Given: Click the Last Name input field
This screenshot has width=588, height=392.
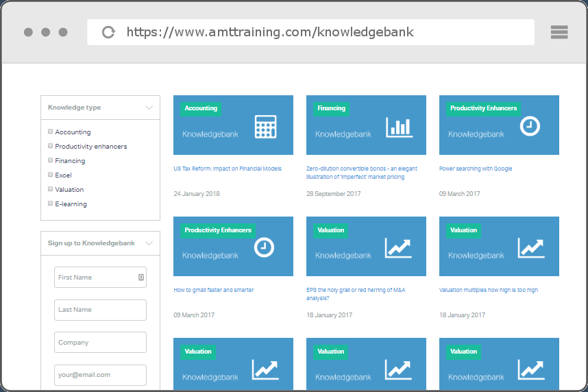Looking at the screenshot, I should [x=100, y=310].
